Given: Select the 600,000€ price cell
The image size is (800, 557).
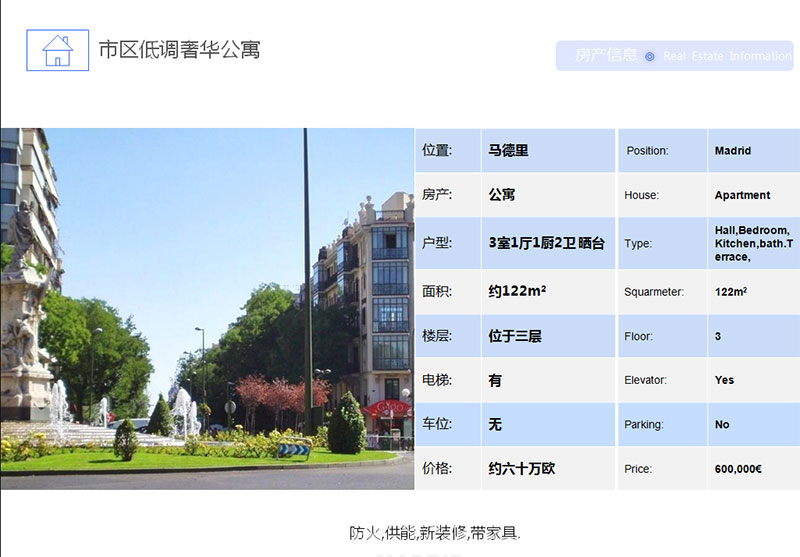Looking at the screenshot, I should pos(739,468).
